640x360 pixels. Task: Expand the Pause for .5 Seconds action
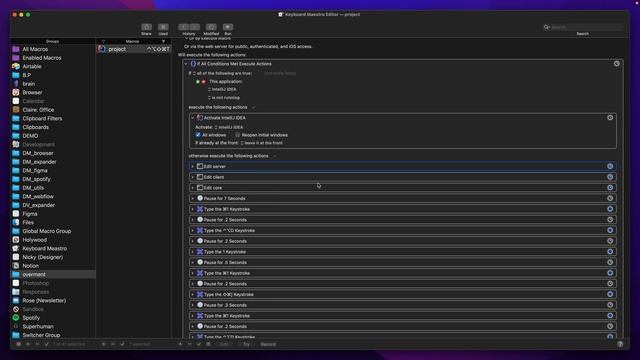(x=193, y=262)
